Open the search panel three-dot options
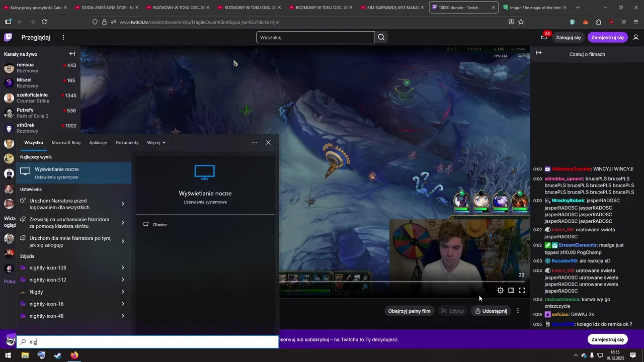The width and height of the screenshot is (644, 362). [254, 142]
